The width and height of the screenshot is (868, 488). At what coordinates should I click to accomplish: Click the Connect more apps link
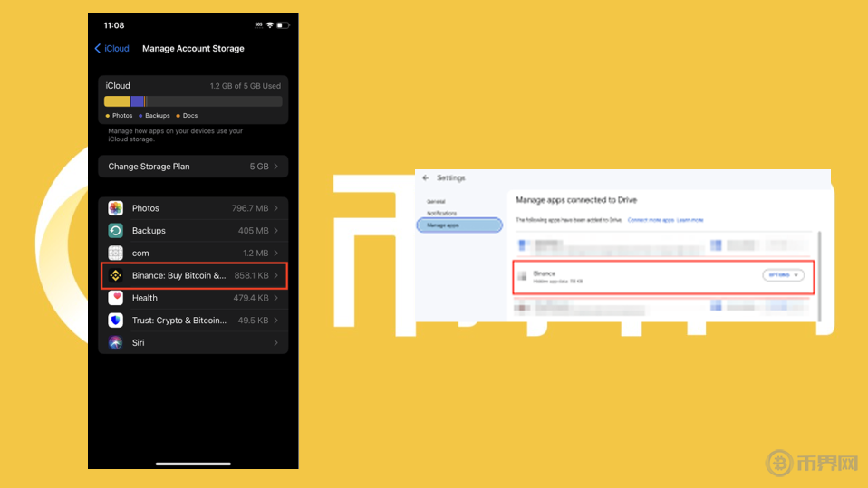651,220
